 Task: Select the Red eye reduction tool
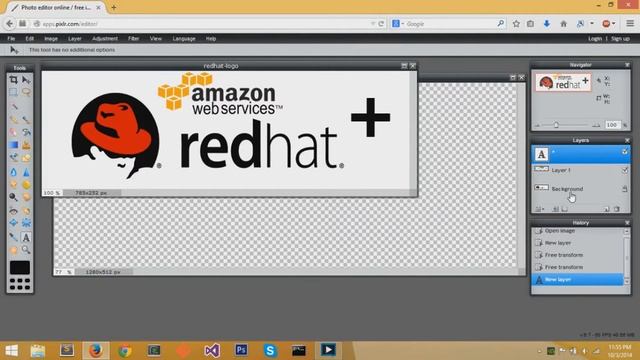click(x=13, y=211)
